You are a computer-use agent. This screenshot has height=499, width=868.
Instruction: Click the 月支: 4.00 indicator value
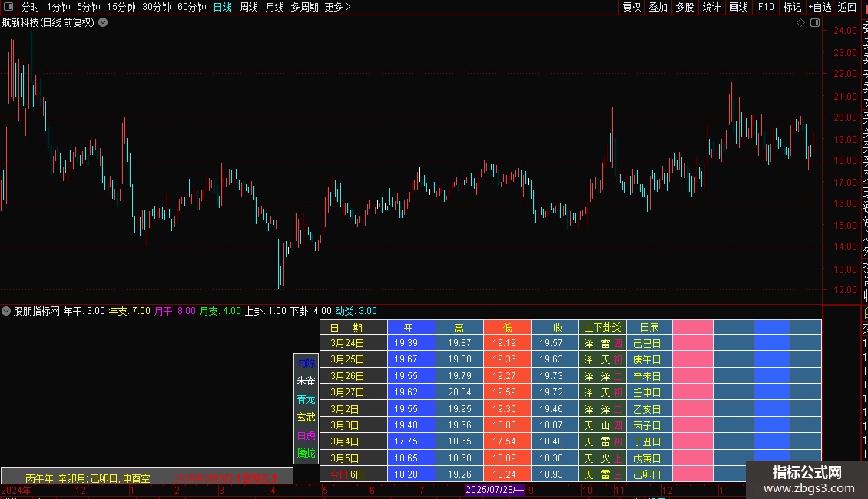tap(220, 311)
